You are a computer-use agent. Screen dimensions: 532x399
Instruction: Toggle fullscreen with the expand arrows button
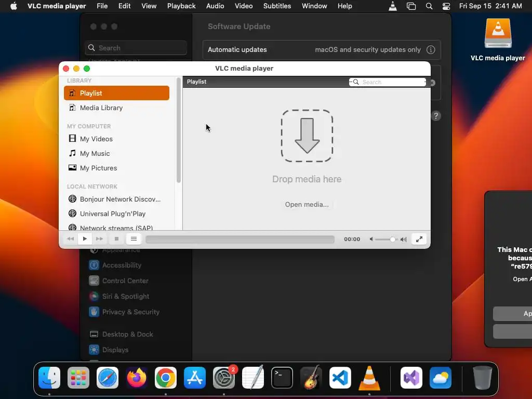pos(419,239)
